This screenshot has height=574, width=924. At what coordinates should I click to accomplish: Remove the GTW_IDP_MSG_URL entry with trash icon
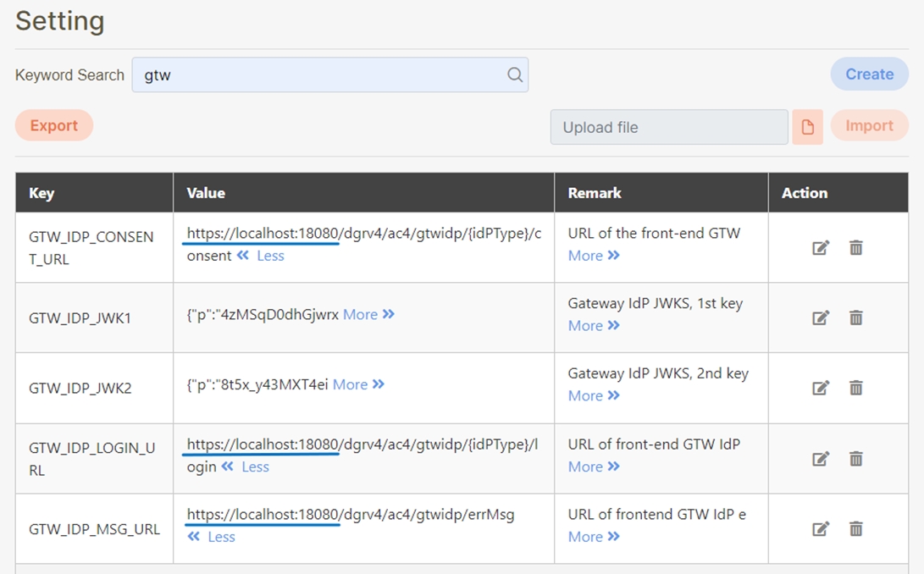click(856, 528)
